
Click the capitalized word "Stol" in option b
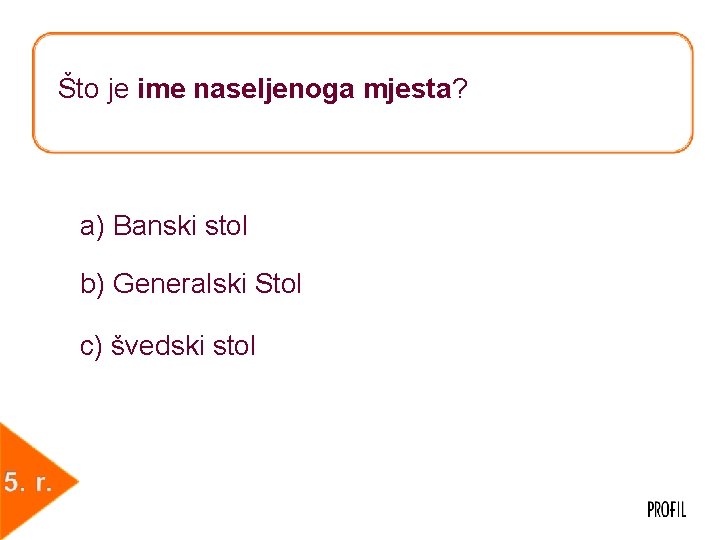(x=278, y=285)
